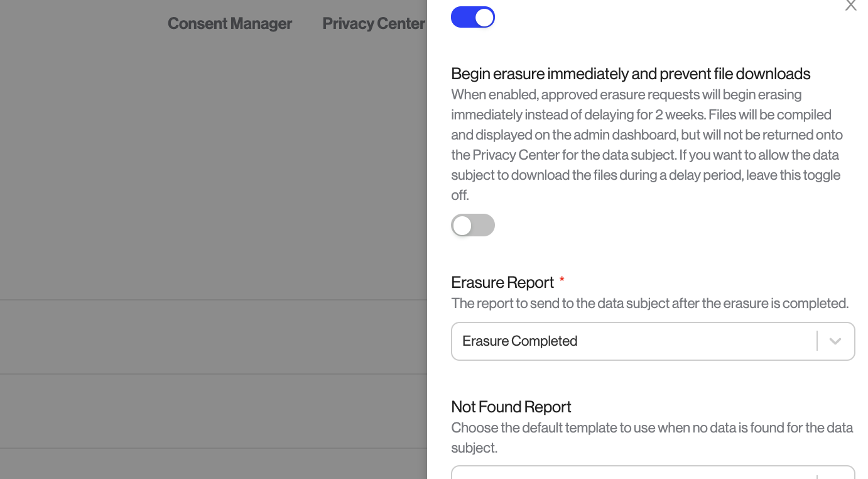Image resolution: width=868 pixels, height=479 pixels.
Task: Expand the Erasure Report dropdown chevron
Action: coord(835,341)
